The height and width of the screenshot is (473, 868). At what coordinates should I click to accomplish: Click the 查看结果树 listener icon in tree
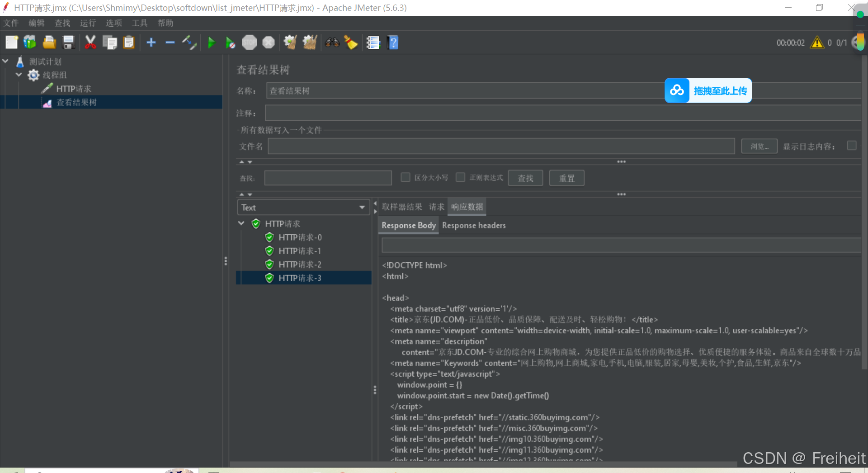point(47,103)
